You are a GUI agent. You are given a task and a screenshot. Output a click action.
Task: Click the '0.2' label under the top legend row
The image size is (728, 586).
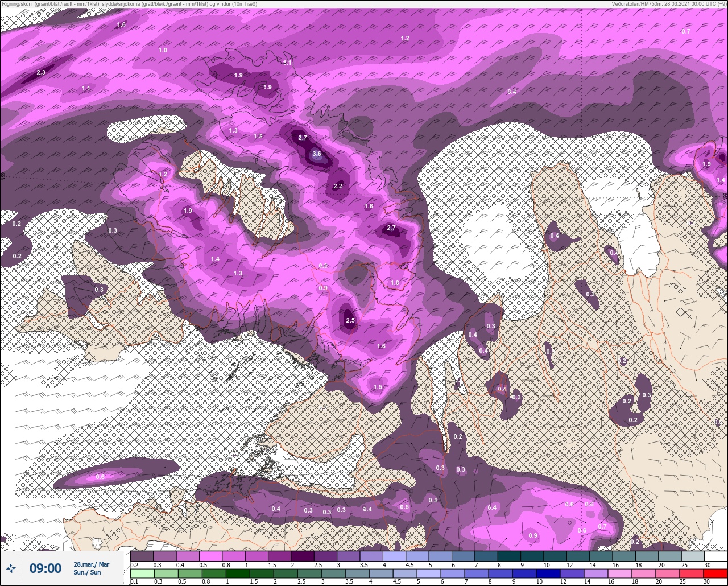coord(134,564)
